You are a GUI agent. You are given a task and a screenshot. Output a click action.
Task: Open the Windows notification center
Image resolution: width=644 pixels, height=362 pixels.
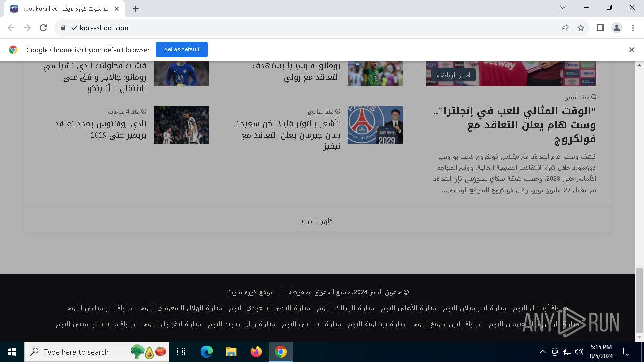627,352
